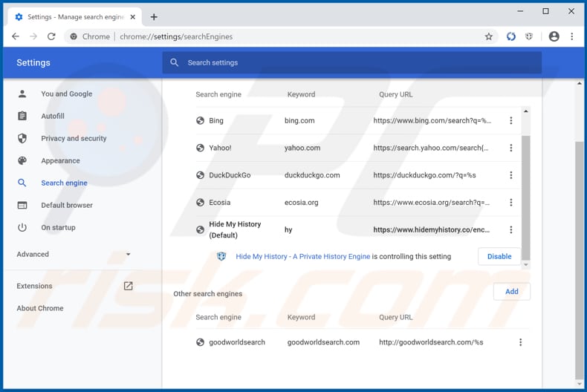
Task: Open the Chrome three-dot menu
Action: point(571,36)
